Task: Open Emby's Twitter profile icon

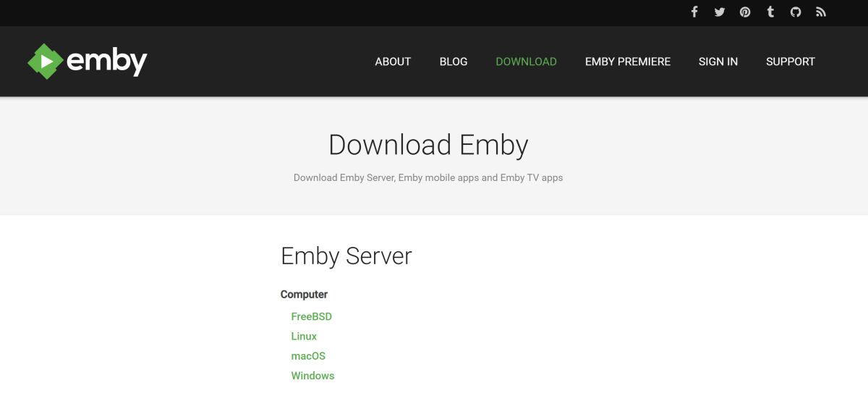Action: (720, 12)
